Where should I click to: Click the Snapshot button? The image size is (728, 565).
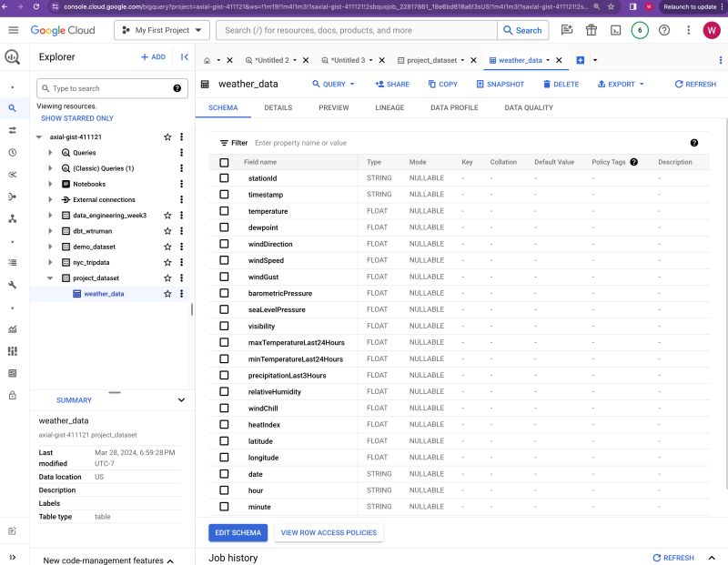point(500,84)
